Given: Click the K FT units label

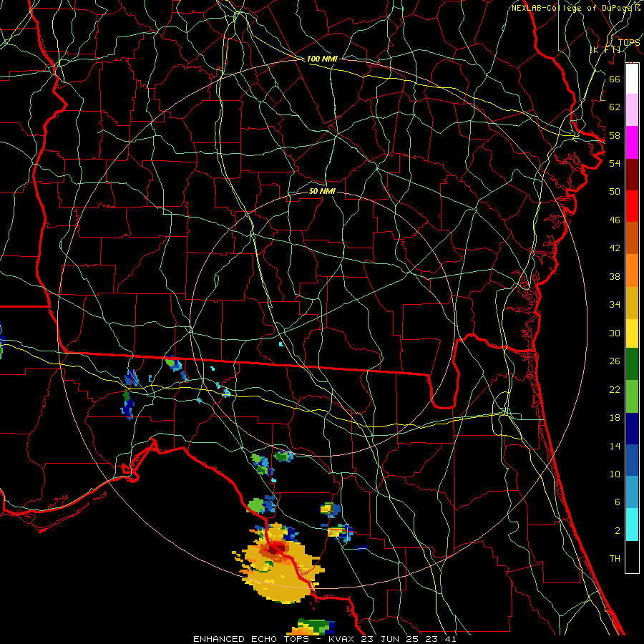Looking at the screenshot, I should [605, 49].
